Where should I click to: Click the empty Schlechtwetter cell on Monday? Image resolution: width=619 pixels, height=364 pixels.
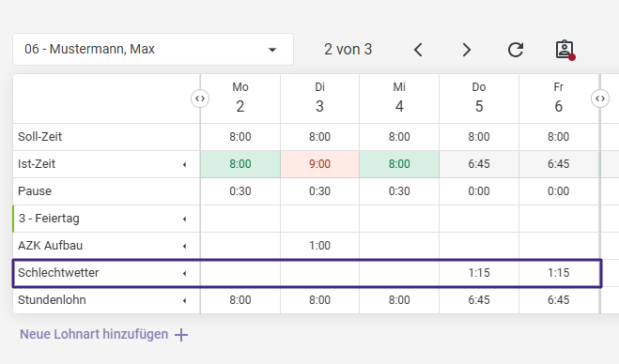pos(240,273)
